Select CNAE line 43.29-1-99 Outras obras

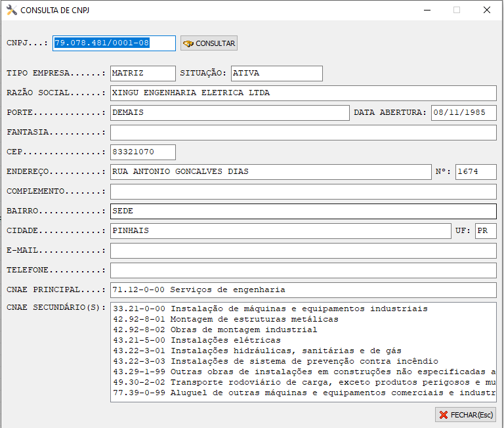(304, 372)
